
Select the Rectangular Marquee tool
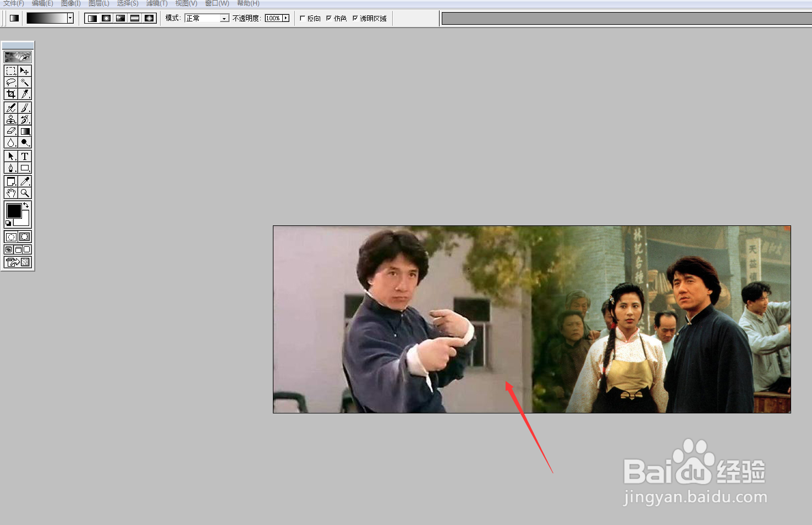[11, 71]
